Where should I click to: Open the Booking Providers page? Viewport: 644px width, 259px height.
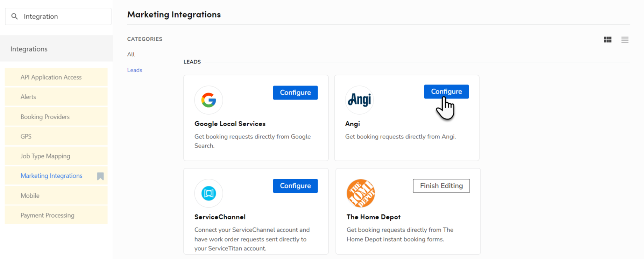click(45, 117)
